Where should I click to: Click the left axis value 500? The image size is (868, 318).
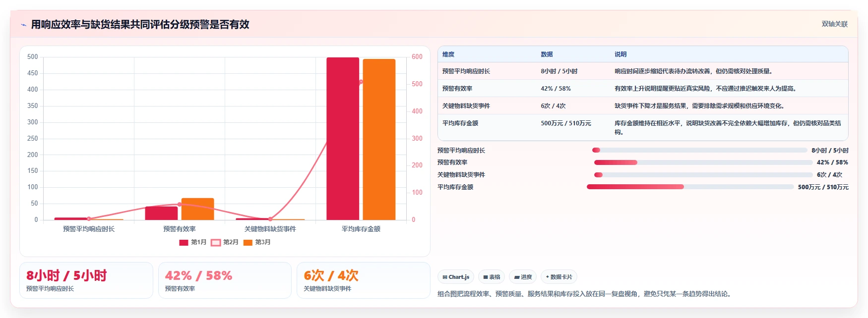tap(33, 57)
